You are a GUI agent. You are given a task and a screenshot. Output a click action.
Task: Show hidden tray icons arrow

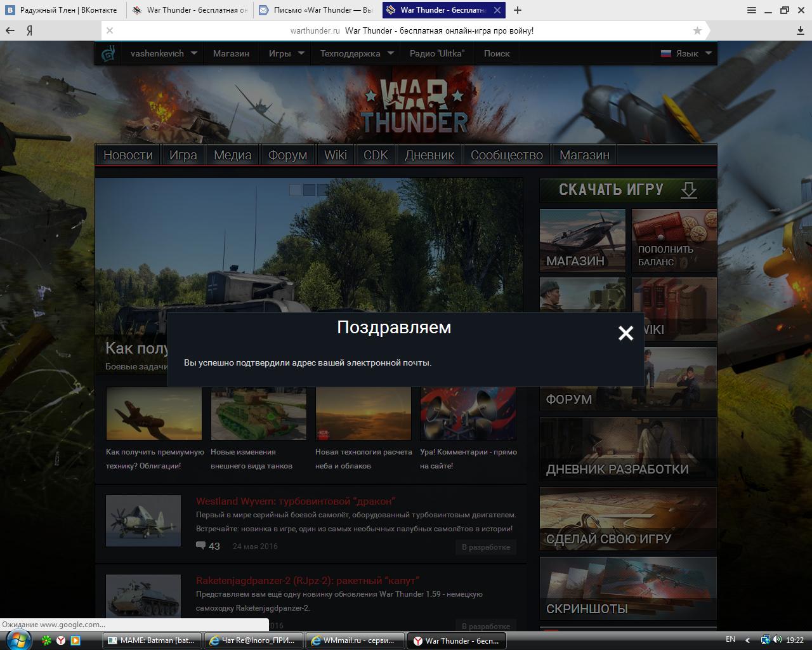point(747,640)
